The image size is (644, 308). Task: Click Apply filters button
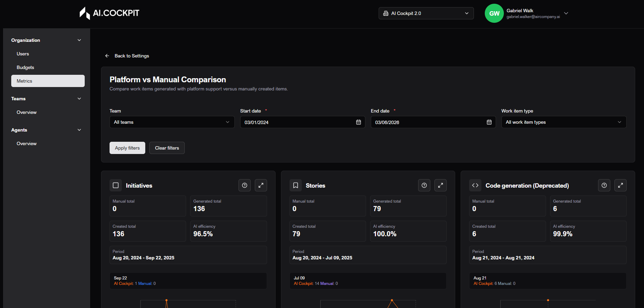click(127, 148)
